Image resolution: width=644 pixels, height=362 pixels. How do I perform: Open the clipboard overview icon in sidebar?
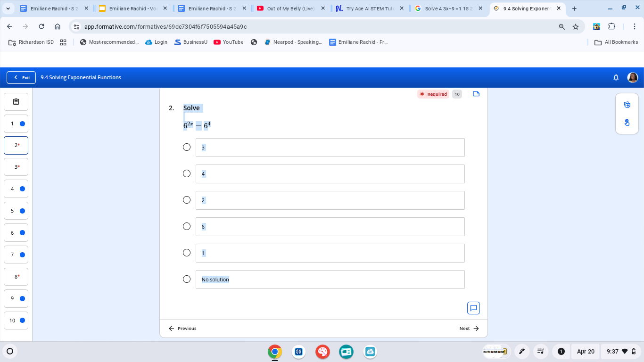16,102
